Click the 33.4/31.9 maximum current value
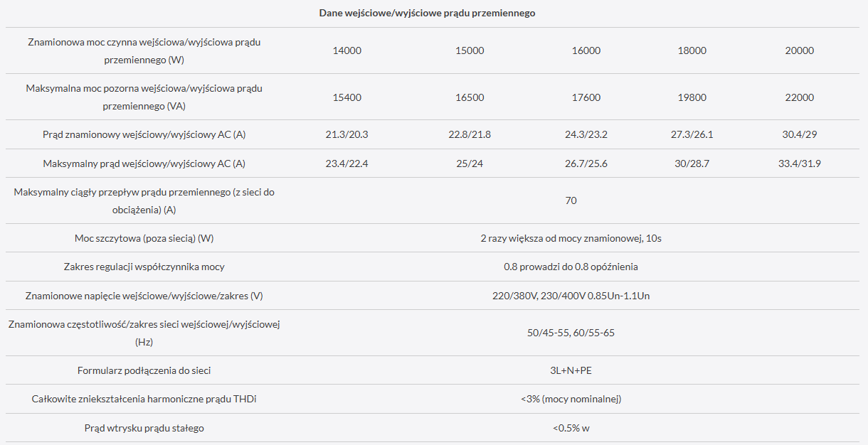 coord(799,163)
